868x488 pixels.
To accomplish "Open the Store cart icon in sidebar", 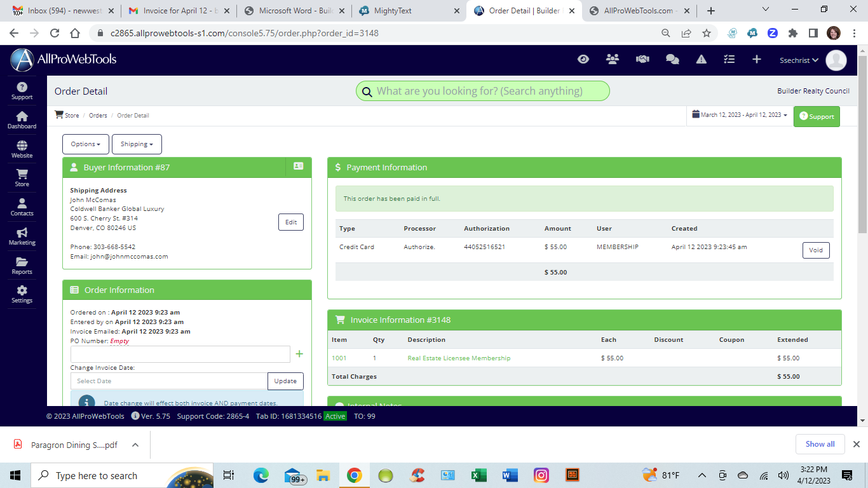I will coord(22,178).
